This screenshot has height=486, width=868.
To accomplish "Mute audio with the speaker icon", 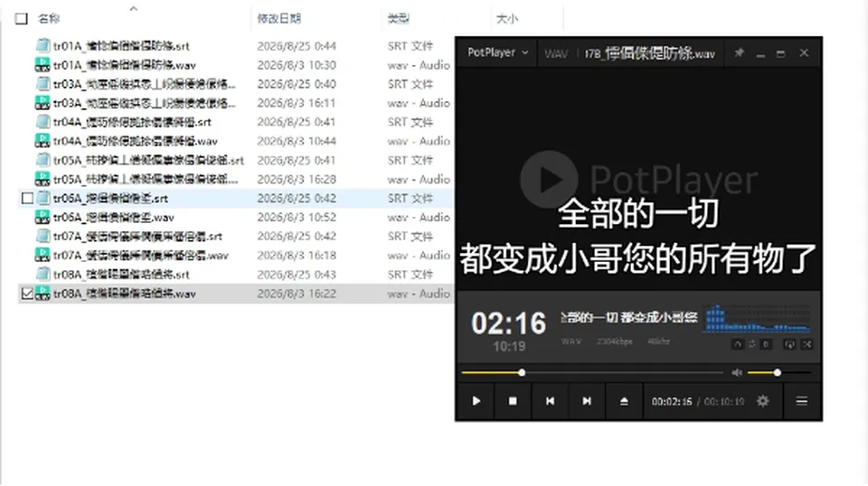I will point(737,373).
